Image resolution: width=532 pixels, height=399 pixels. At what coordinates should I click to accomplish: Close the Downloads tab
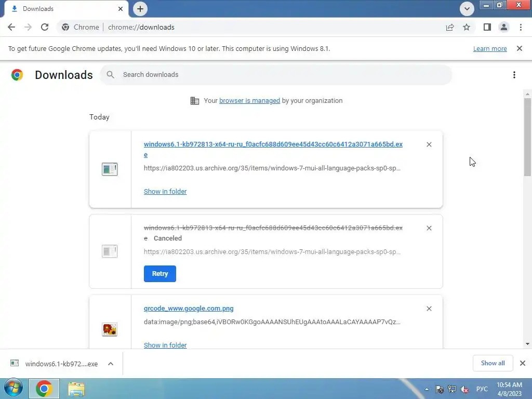tap(121, 9)
